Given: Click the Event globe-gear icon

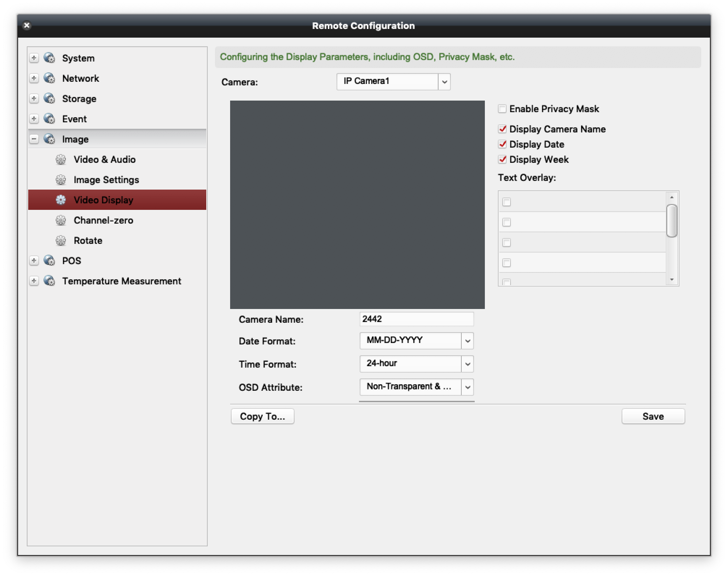Looking at the screenshot, I should coord(49,119).
